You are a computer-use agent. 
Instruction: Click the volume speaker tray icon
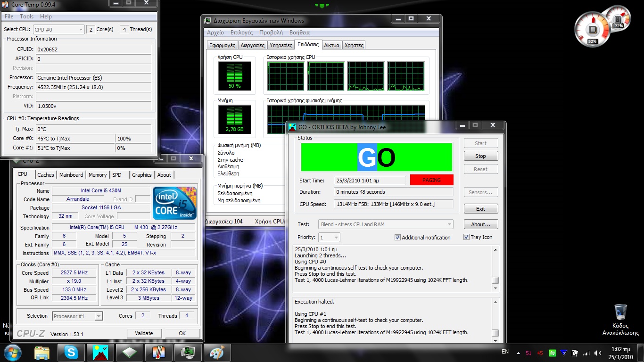click(598, 353)
